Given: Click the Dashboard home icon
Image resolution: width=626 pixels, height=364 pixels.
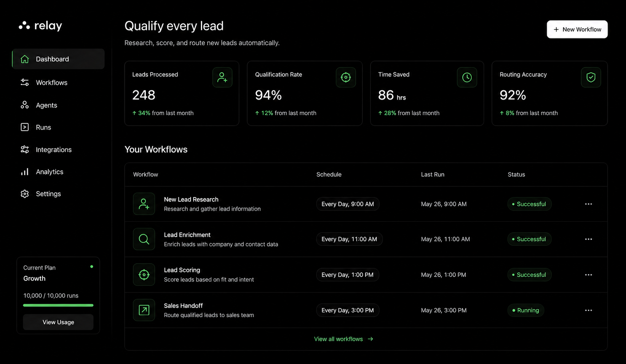Looking at the screenshot, I should coord(25,59).
